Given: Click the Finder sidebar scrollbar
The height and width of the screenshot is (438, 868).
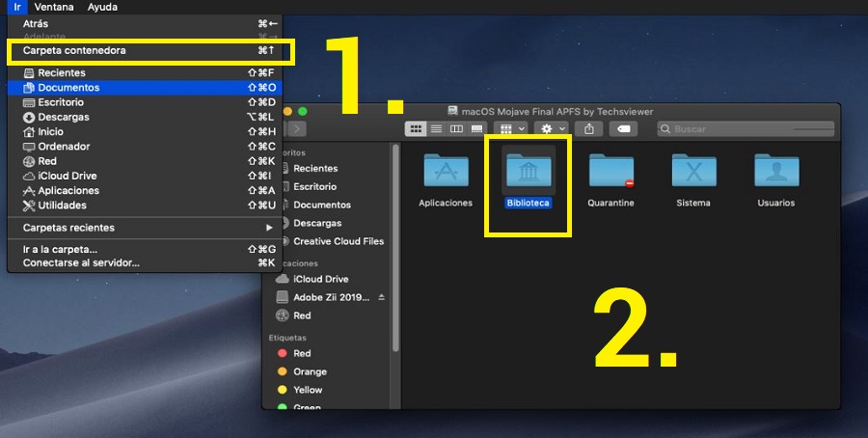Looking at the screenshot, I should coord(395,248).
